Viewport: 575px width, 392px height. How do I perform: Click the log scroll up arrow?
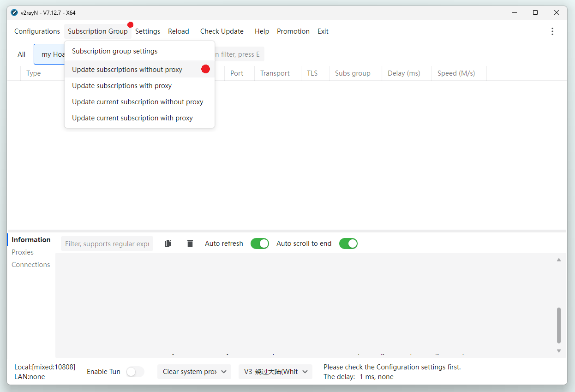pos(559,260)
